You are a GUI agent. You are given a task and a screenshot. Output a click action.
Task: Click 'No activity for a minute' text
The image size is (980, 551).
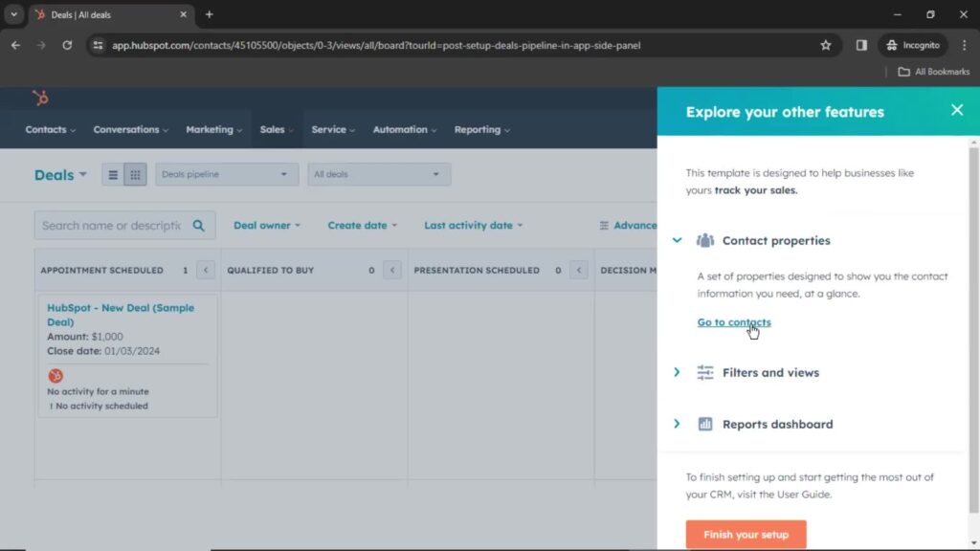pyautogui.click(x=99, y=391)
